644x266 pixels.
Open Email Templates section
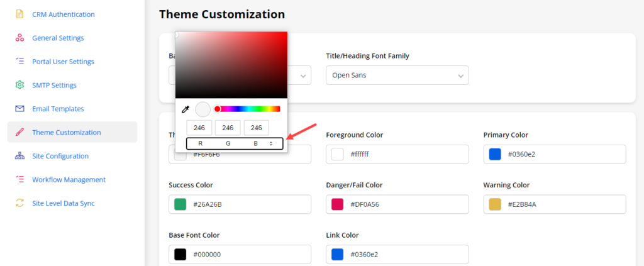coord(58,109)
